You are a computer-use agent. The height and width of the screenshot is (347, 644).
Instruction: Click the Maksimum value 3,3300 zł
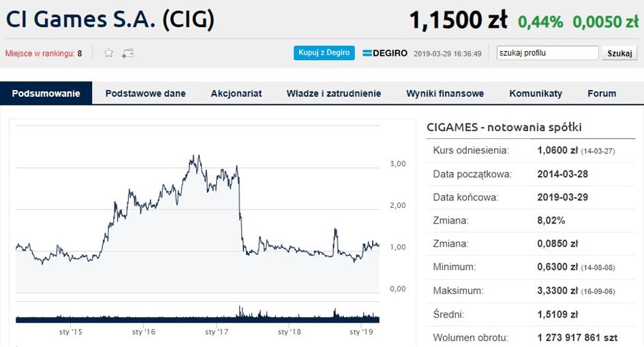click(x=557, y=291)
